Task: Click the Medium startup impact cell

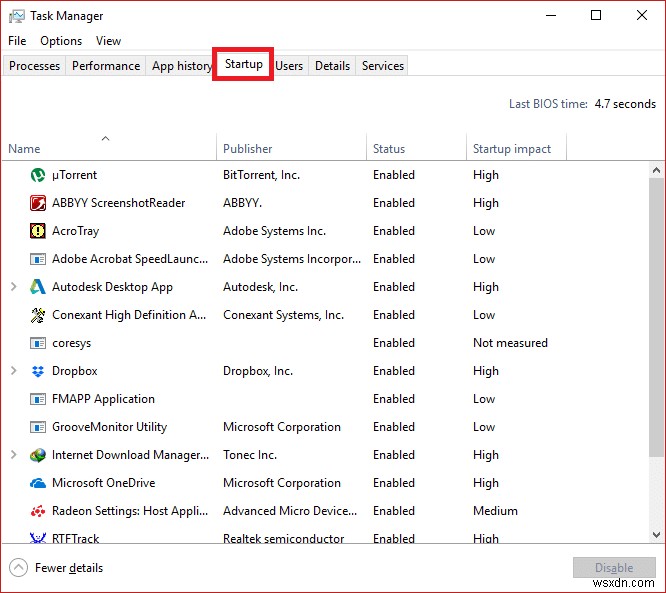Action: pyautogui.click(x=495, y=511)
